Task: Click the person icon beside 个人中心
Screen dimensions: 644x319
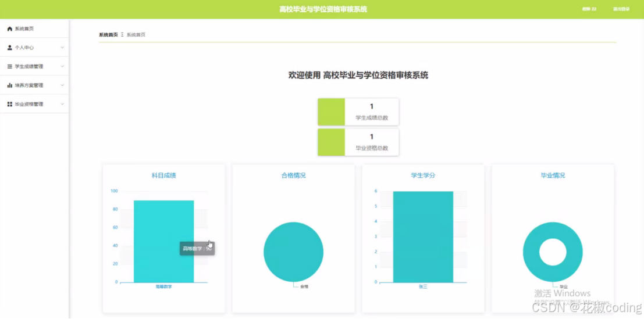Action: pos(10,48)
